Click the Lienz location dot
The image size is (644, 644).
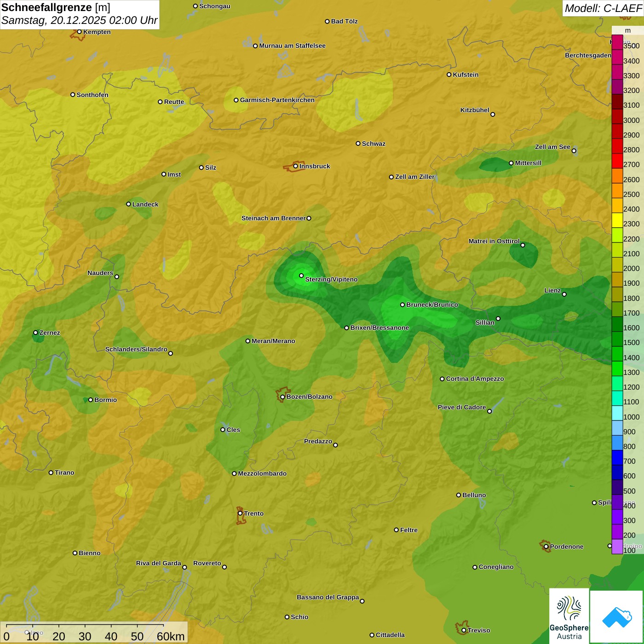564,294
